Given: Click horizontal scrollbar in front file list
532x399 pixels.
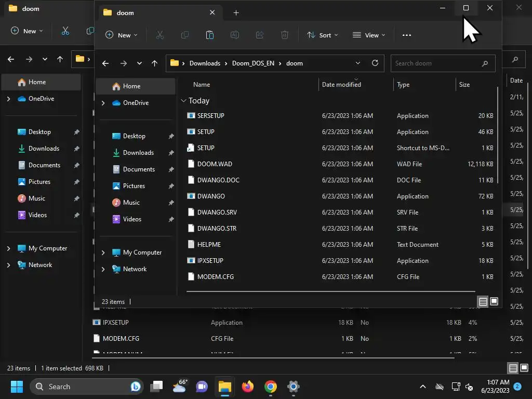Looking at the screenshot, I should pyautogui.click(x=330, y=291).
